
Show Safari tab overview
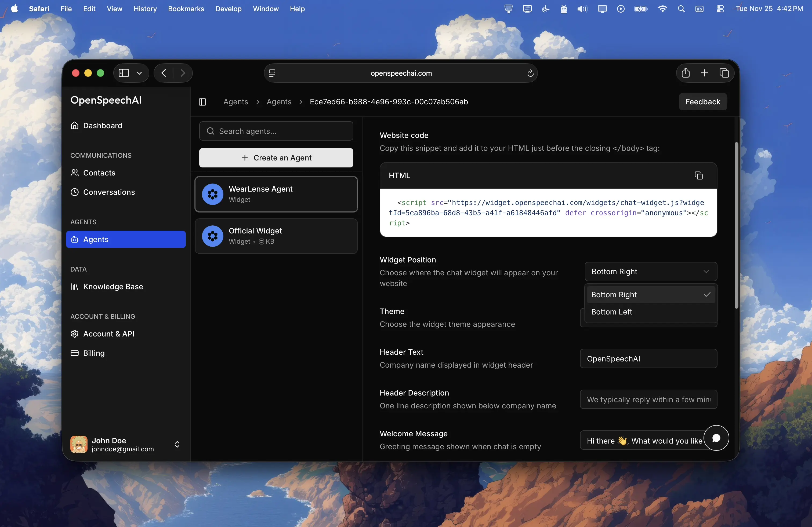pyautogui.click(x=724, y=73)
